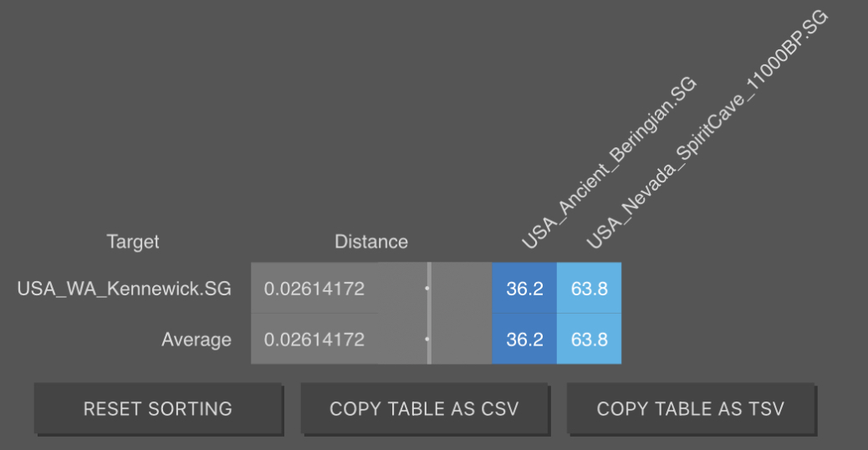
Task: Copy the table as CSV
Action: [424, 408]
